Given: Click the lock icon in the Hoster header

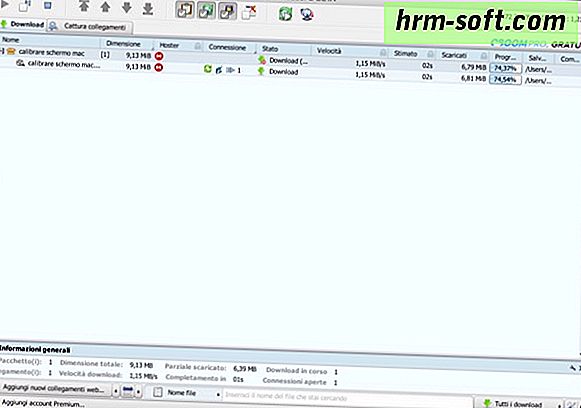Looking at the screenshot, I should pos(197,46).
